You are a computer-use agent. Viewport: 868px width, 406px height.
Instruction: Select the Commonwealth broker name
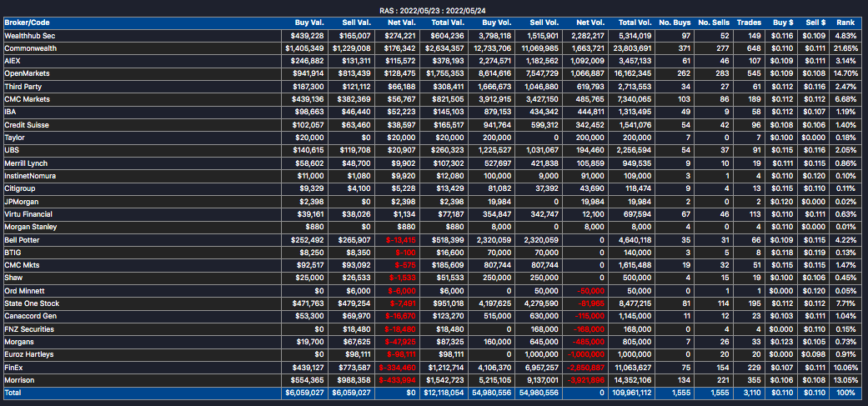coord(31,48)
